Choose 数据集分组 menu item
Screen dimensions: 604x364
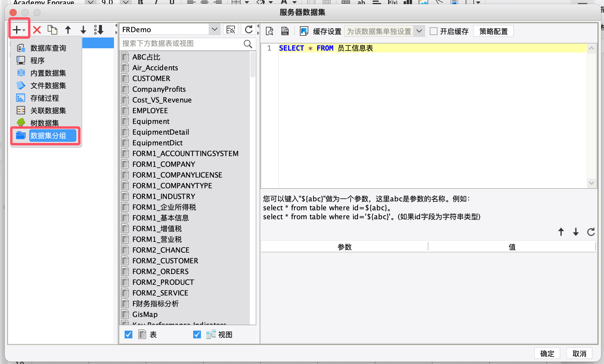(x=48, y=136)
